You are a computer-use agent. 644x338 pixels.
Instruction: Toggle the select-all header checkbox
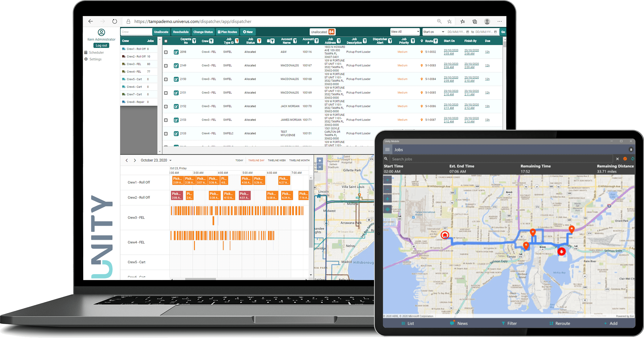pos(166,41)
